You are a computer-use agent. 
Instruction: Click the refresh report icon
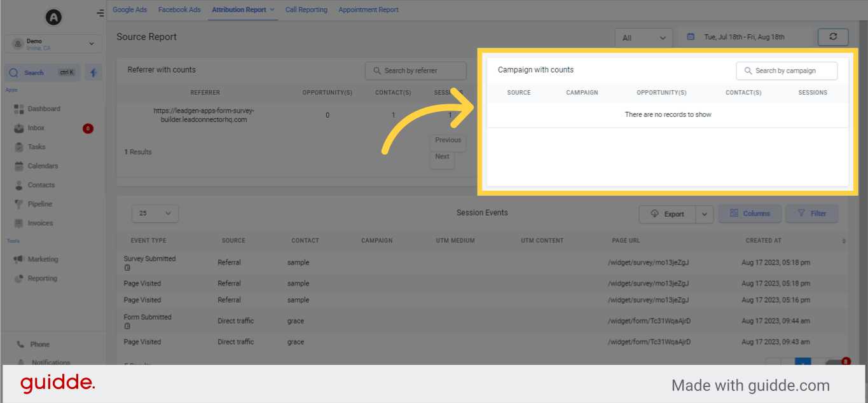tap(833, 36)
